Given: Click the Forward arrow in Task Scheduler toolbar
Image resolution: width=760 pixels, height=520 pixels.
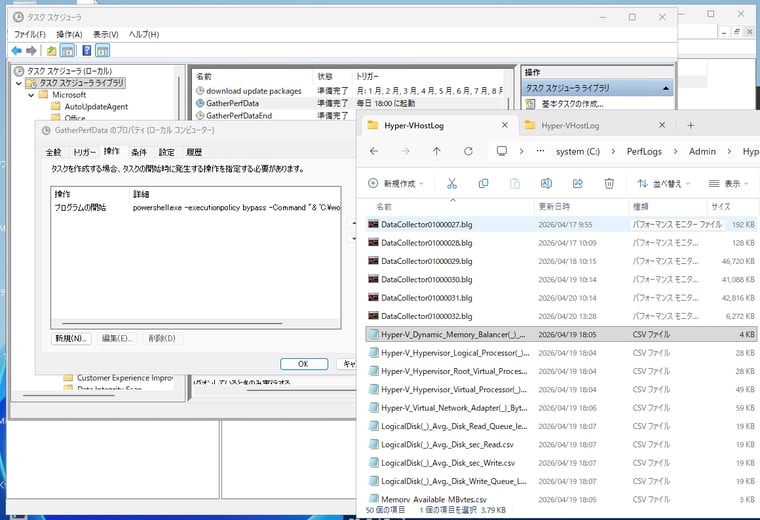Looking at the screenshot, I should (32, 50).
